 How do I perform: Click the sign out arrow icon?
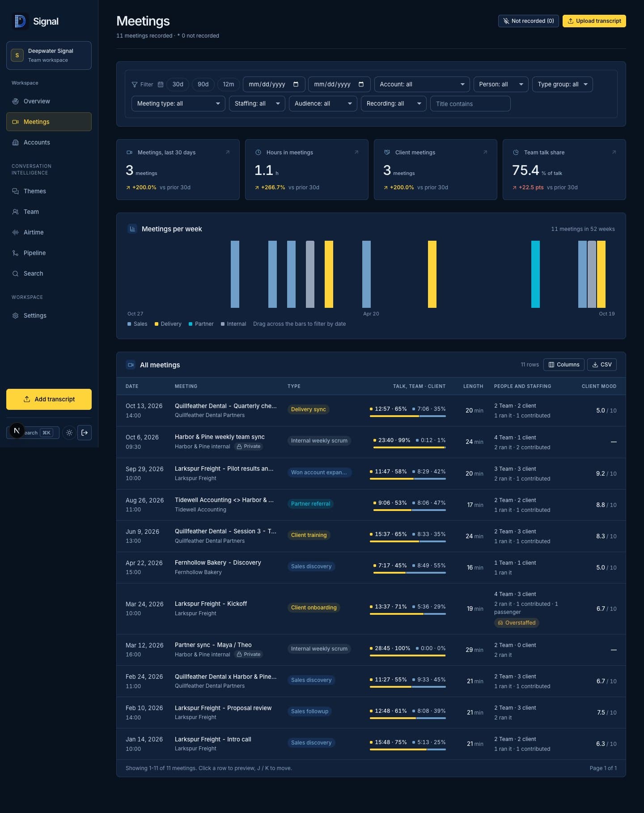click(85, 433)
